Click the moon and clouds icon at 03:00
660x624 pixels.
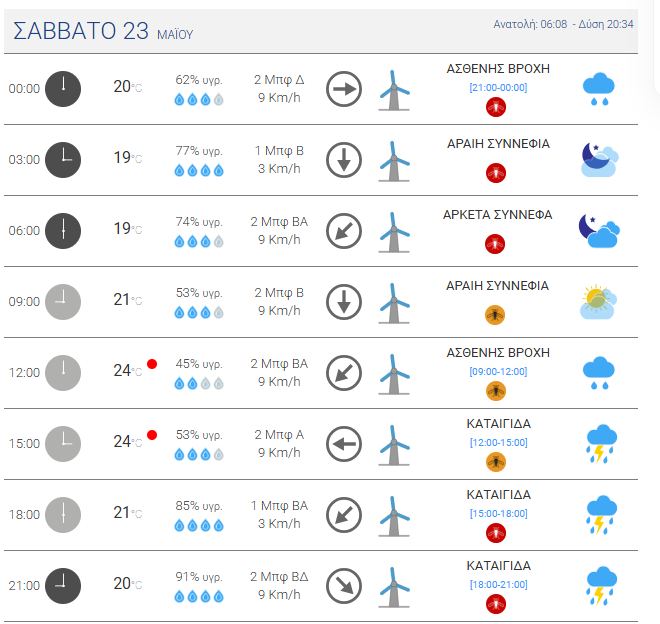[x=599, y=160]
